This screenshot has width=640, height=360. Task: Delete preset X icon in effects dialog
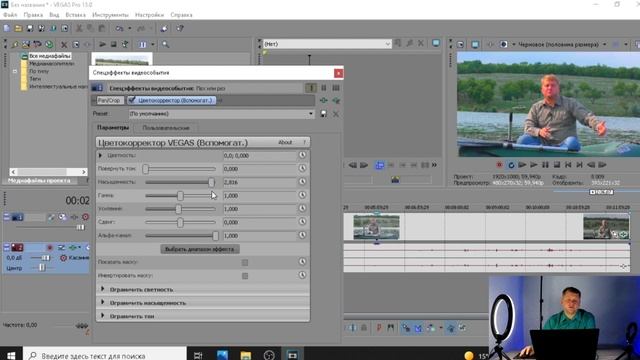(336, 114)
